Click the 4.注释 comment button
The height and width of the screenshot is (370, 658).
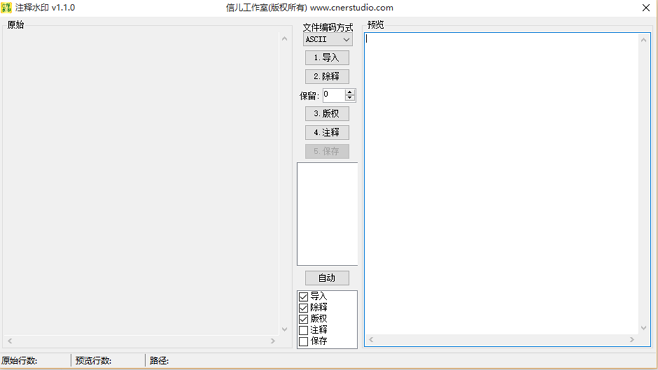[327, 133]
